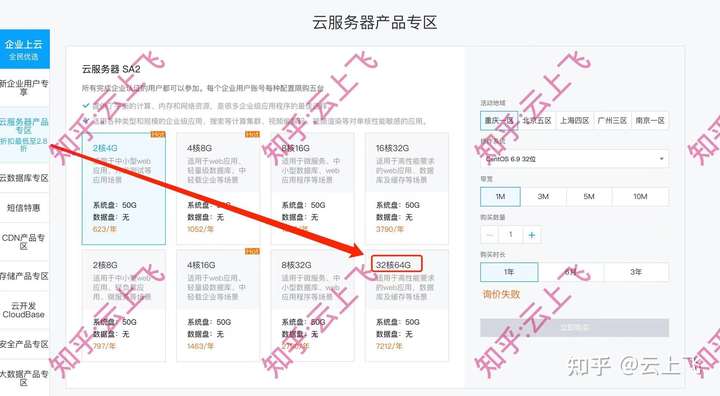720x396 pixels.
Task: Set bandwidth to 5M
Action: [589, 197]
